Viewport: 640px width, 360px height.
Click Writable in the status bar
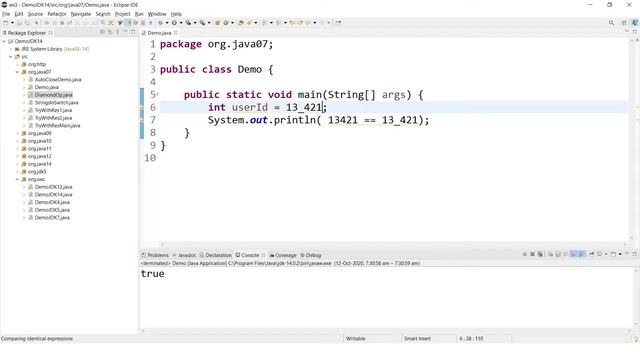pyautogui.click(x=356, y=339)
